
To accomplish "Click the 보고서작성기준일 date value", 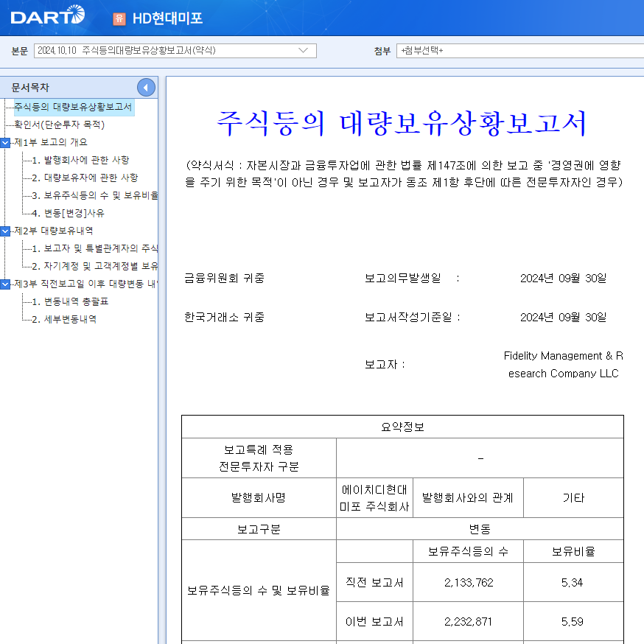I will click(x=563, y=318).
